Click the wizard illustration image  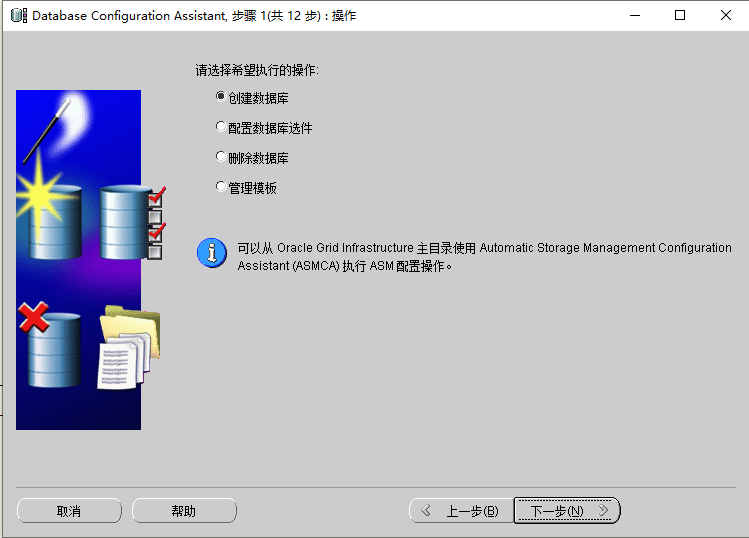(x=91, y=260)
